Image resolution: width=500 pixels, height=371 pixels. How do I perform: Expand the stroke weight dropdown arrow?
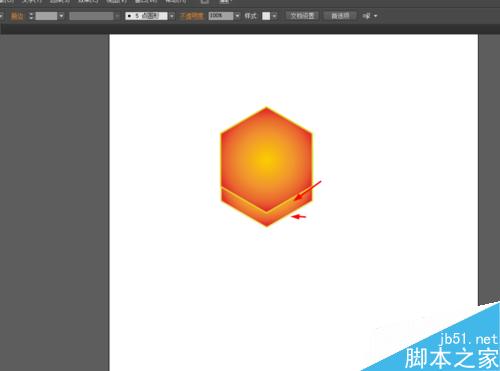61,16
